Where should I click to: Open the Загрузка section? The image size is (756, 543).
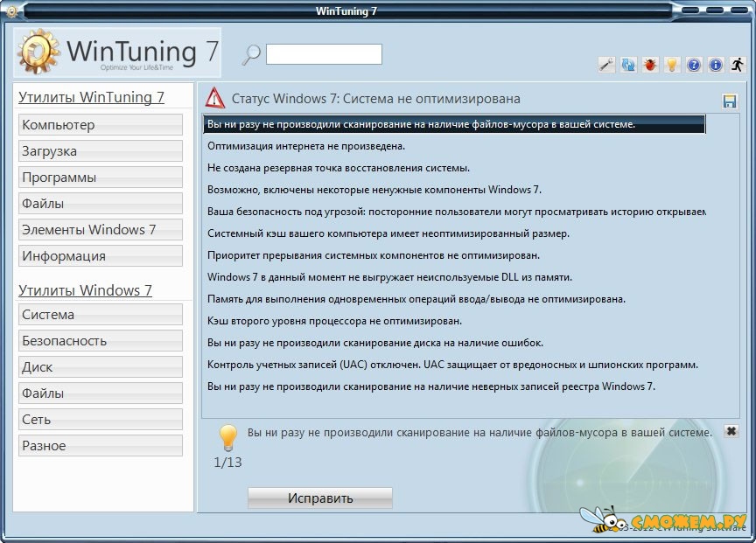tap(101, 151)
